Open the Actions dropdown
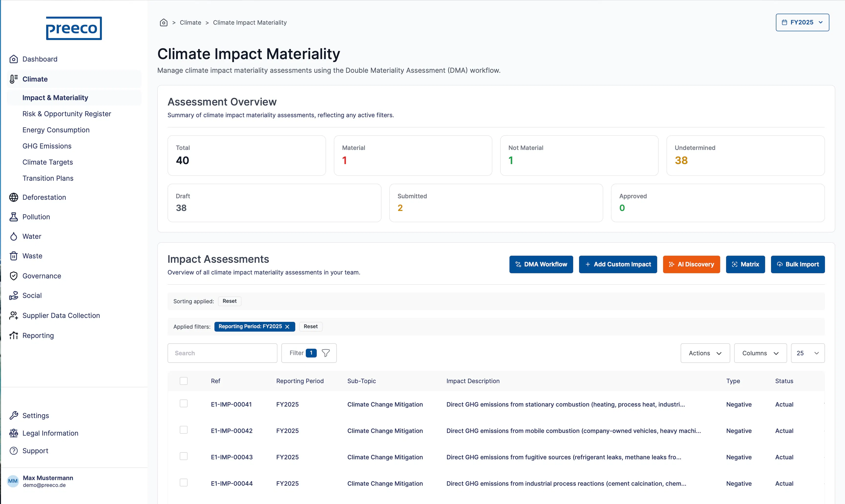 705,353
